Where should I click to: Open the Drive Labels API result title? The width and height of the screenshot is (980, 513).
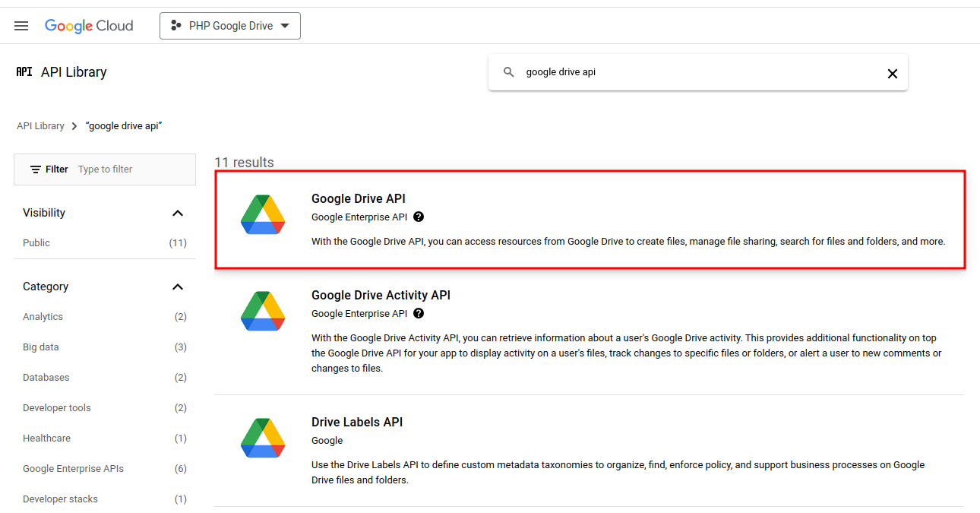357,423
